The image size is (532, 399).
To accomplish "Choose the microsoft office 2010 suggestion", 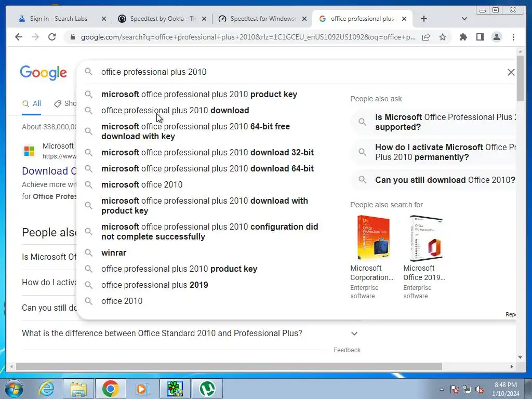I will [142, 184].
